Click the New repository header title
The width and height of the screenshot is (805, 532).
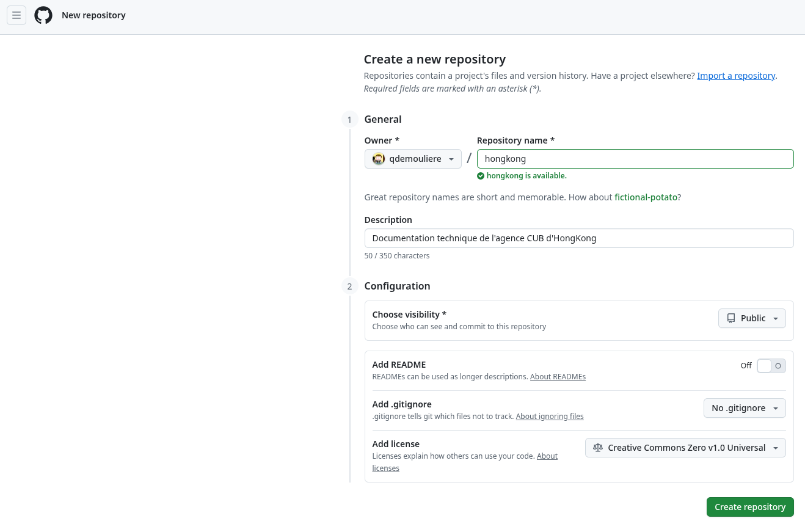pos(93,15)
